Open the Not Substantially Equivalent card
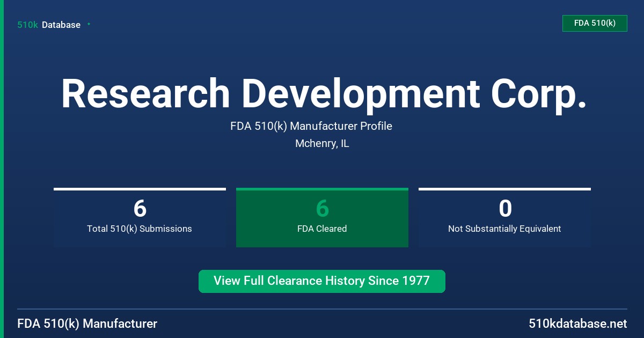 point(504,217)
